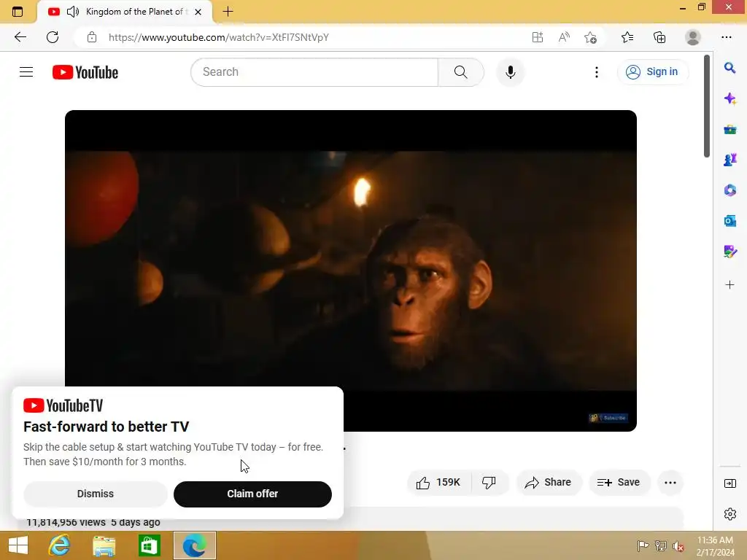Open tab actions menu icon
The image size is (747, 560).
18,12
